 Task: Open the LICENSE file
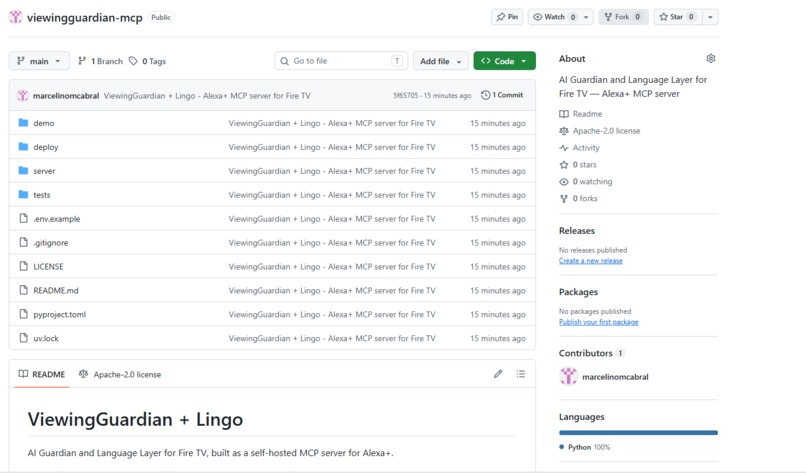click(48, 267)
